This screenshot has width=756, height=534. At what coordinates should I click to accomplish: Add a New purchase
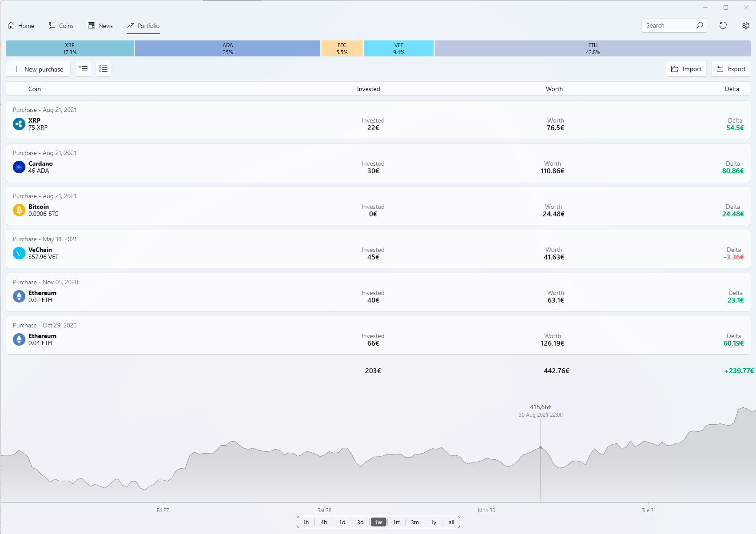coord(38,69)
